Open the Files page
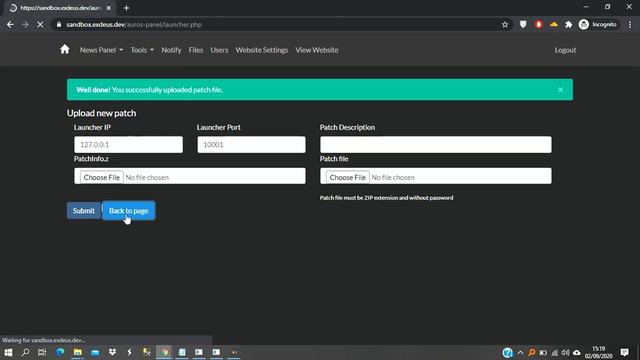The height and width of the screenshot is (360, 640). click(x=196, y=50)
